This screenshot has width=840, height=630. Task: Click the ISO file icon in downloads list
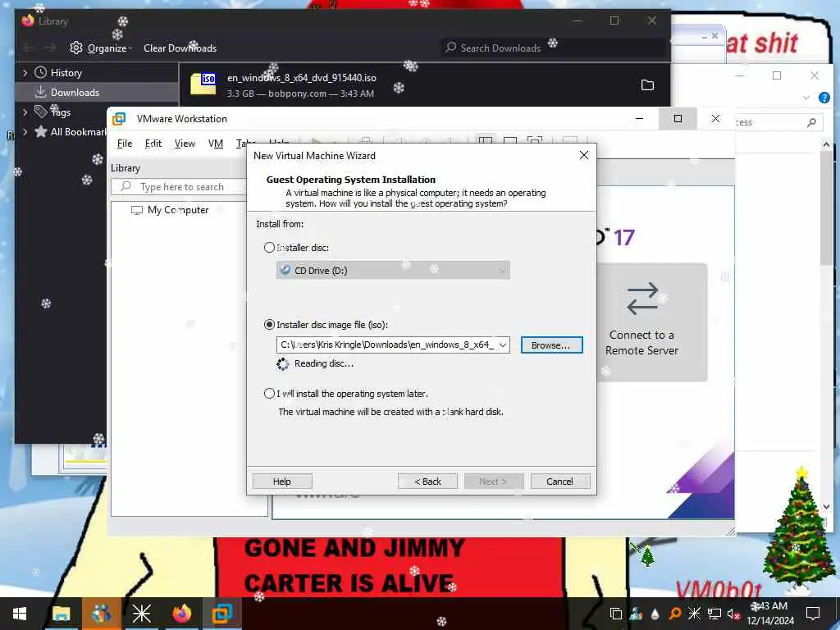click(203, 84)
